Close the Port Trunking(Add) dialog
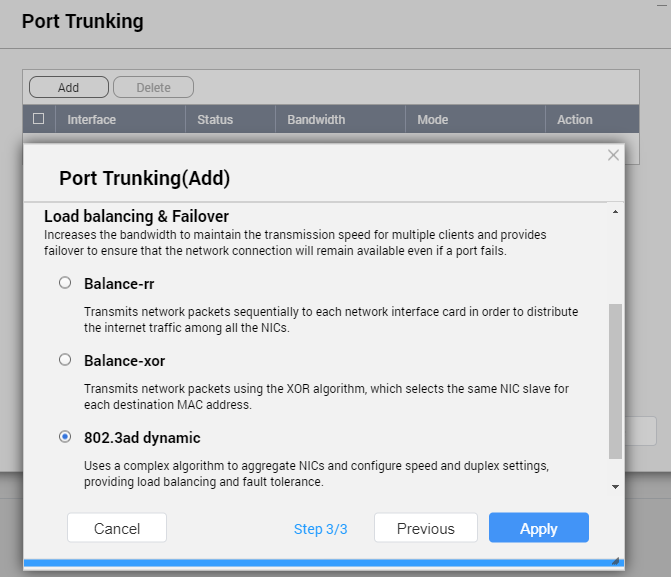Image resolution: width=671 pixels, height=577 pixels. tap(613, 155)
